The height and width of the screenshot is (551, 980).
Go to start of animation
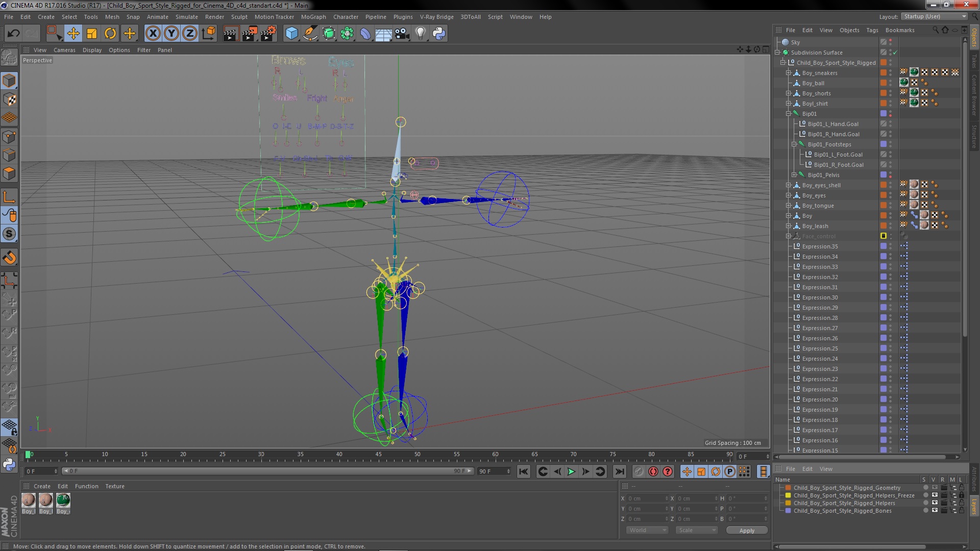point(523,472)
